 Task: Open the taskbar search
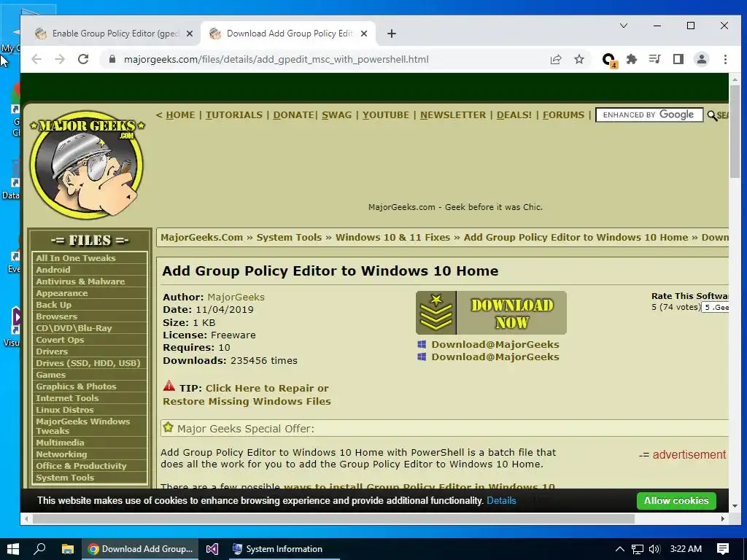(x=39, y=549)
